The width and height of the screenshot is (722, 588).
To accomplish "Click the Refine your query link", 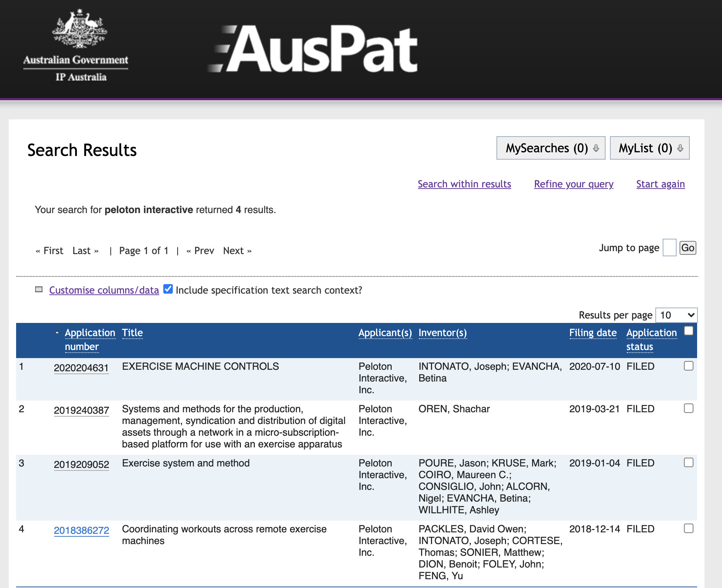I will [x=573, y=184].
